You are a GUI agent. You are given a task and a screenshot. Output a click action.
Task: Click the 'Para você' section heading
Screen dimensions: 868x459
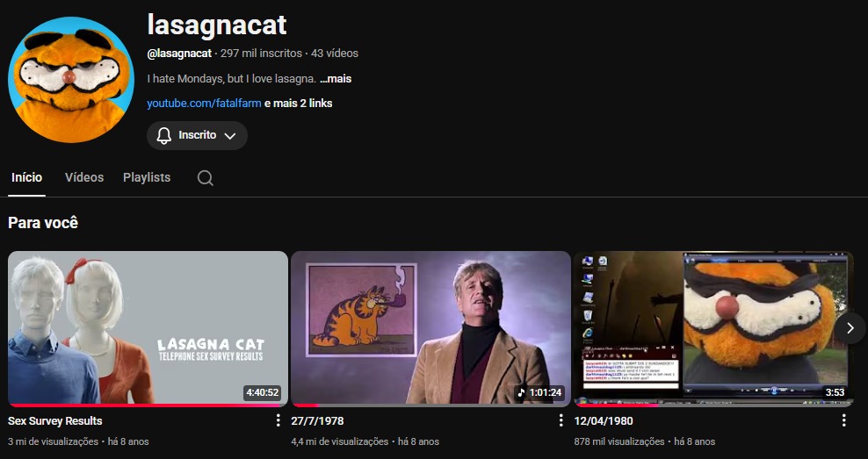pos(43,223)
